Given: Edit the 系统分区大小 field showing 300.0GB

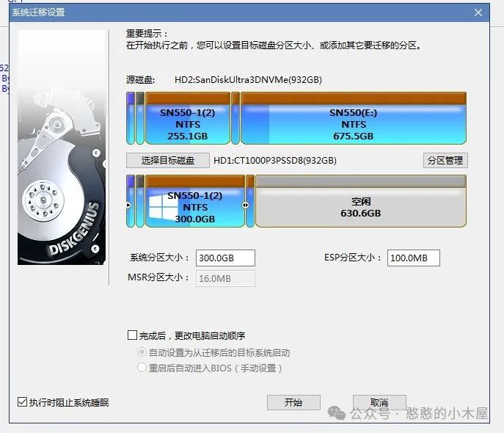Looking at the screenshot, I should tap(225, 258).
